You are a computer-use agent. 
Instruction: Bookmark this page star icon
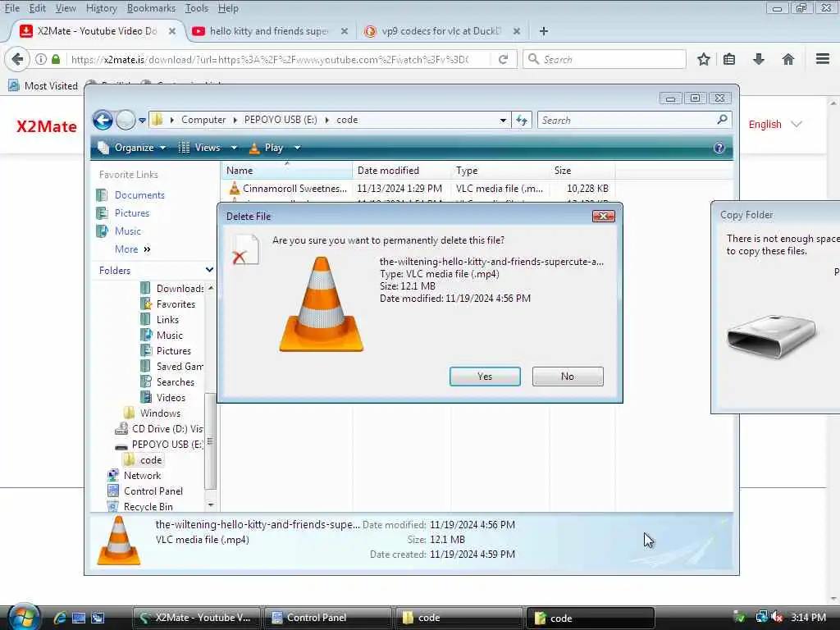point(703,59)
